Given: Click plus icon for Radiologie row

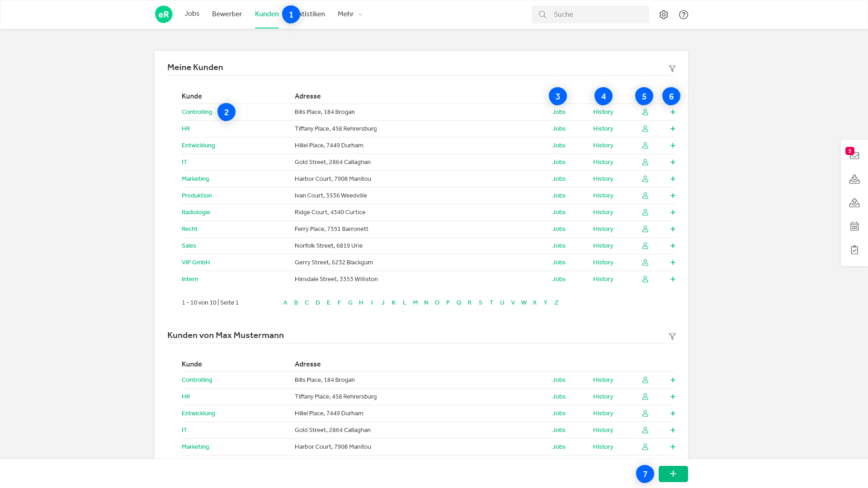Looking at the screenshot, I should tap(673, 212).
